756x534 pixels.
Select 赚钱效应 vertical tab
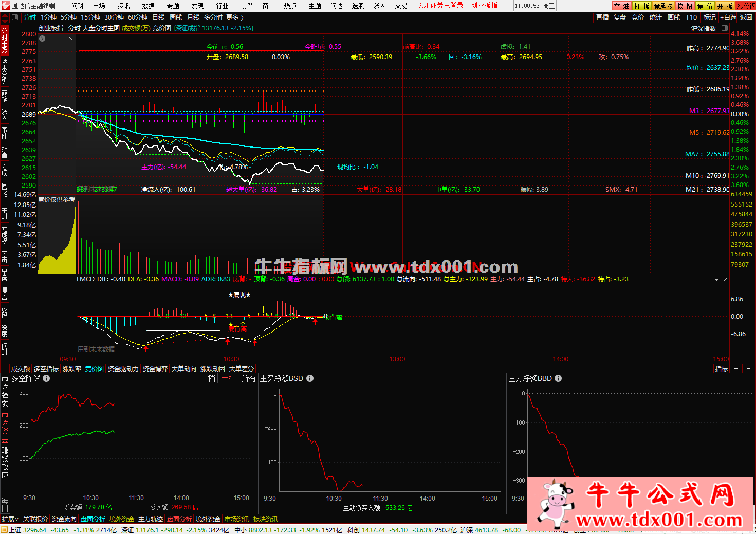pos(5,463)
